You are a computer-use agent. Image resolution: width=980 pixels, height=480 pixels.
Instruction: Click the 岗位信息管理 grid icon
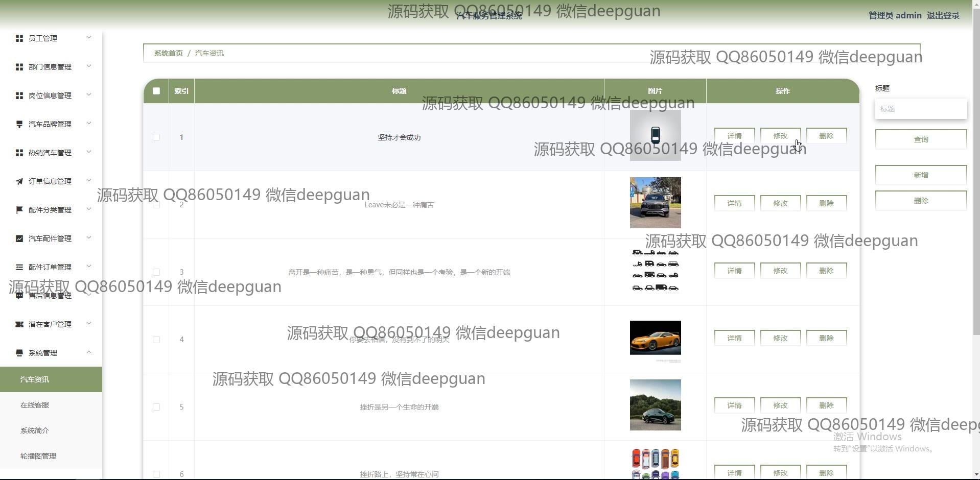pyautogui.click(x=19, y=95)
